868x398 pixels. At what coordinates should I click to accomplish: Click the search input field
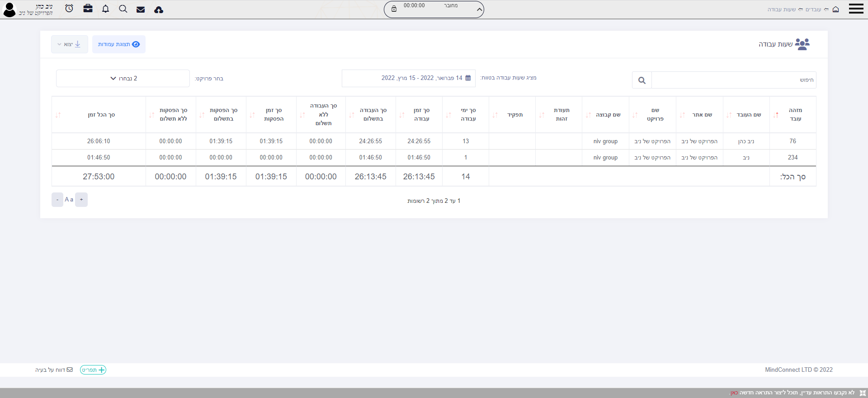point(733,80)
